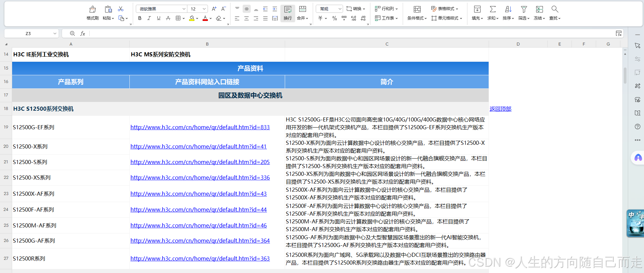
Task: Click the Format Painter (格式刷) icon
Action: [92, 9]
